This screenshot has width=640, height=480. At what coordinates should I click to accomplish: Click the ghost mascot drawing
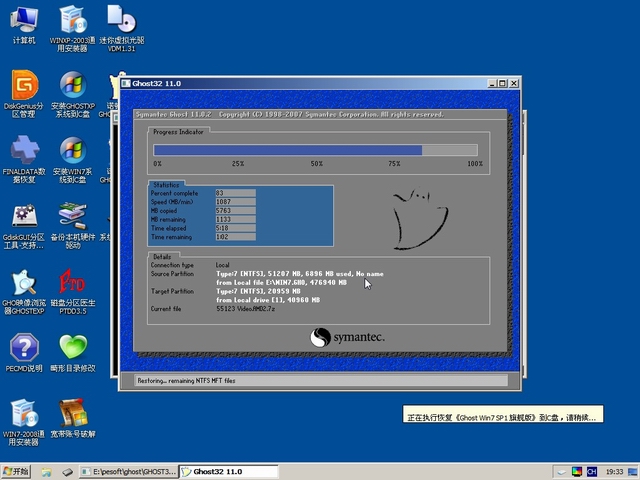pos(420,219)
